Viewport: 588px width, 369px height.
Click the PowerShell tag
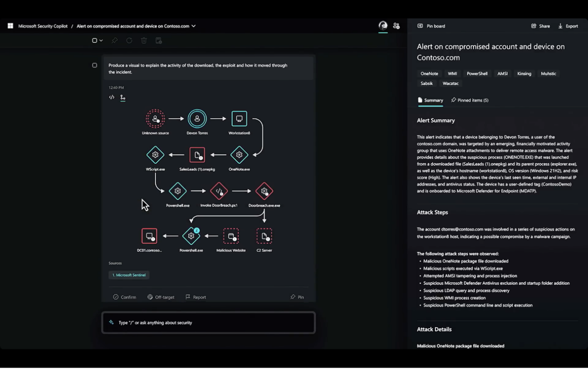click(x=477, y=73)
